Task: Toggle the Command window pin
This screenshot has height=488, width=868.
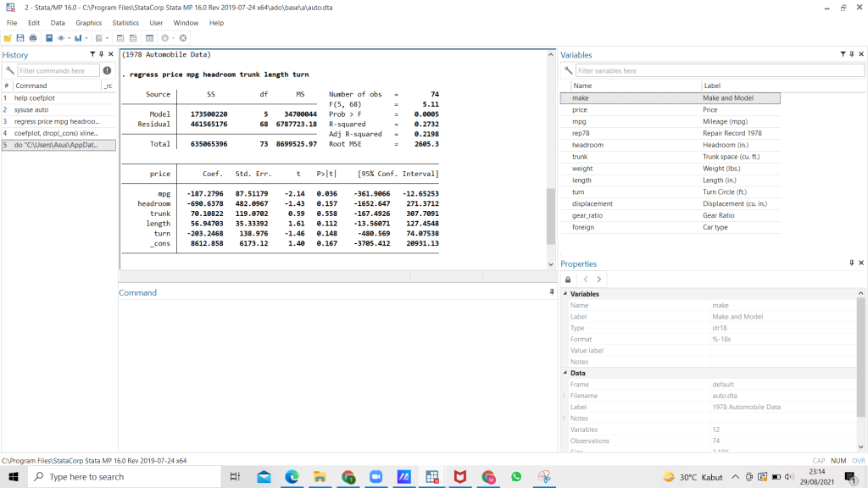Action: click(x=551, y=291)
